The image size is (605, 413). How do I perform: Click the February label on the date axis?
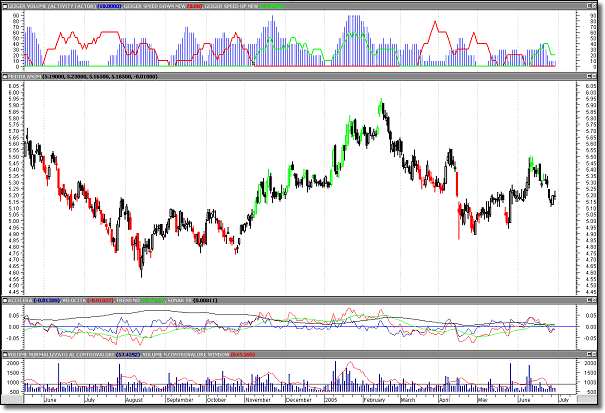[x=374, y=399]
